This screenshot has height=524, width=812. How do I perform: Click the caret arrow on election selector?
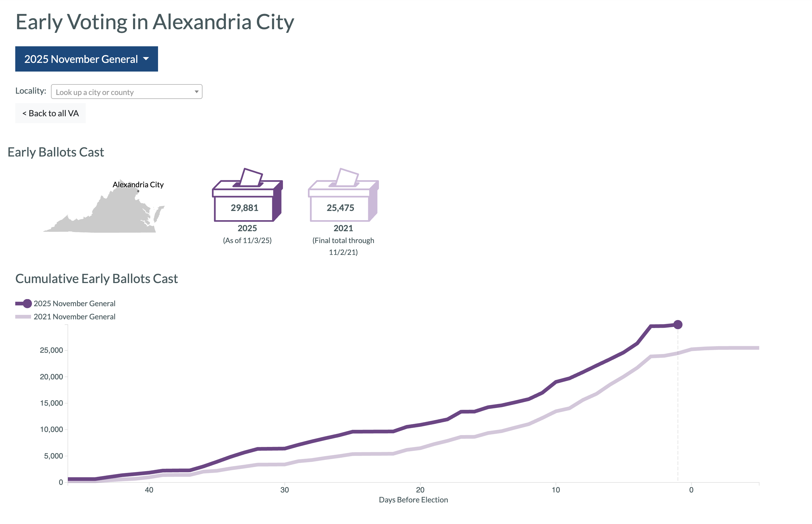click(x=146, y=59)
